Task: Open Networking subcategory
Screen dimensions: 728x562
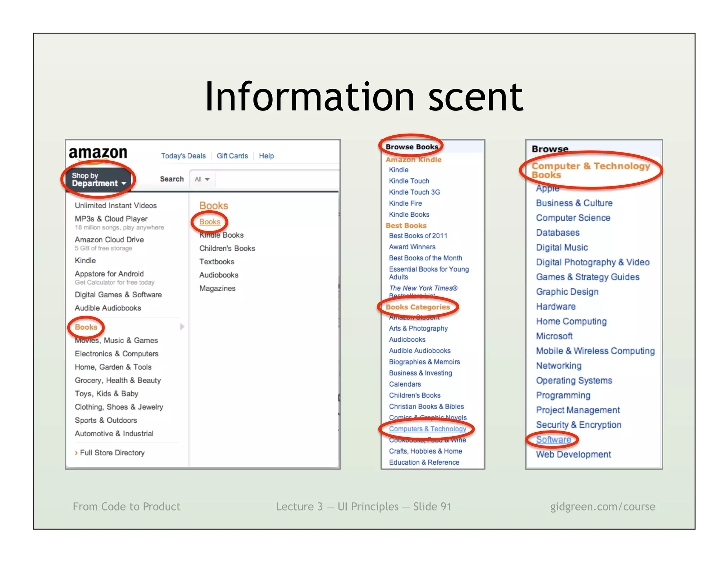Action: point(559,366)
